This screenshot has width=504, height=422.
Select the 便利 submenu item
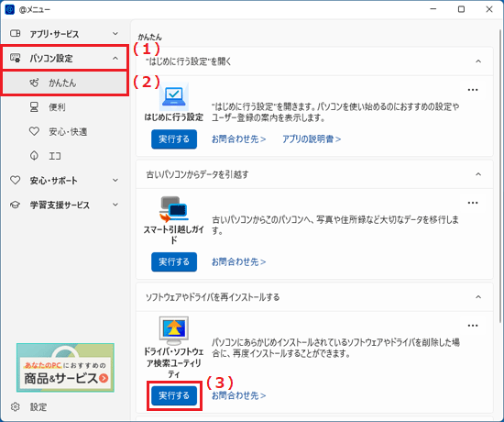[64, 106]
